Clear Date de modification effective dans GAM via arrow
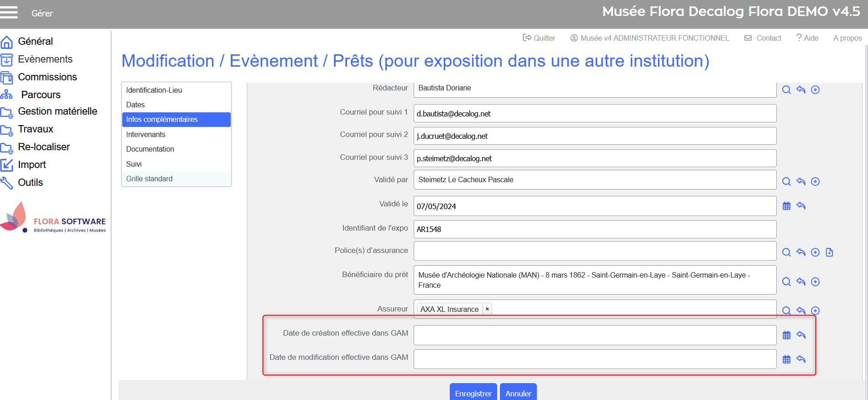The height and width of the screenshot is (400, 868). pyautogui.click(x=800, y=359)
